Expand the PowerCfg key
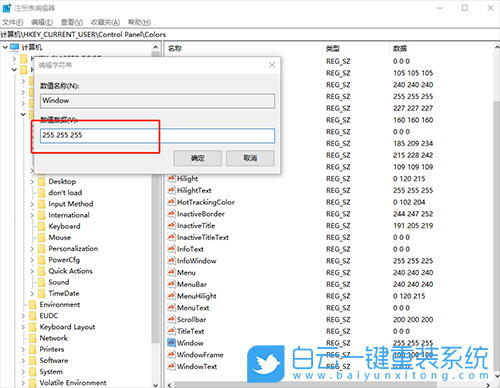500x388 pixels. 32,260
